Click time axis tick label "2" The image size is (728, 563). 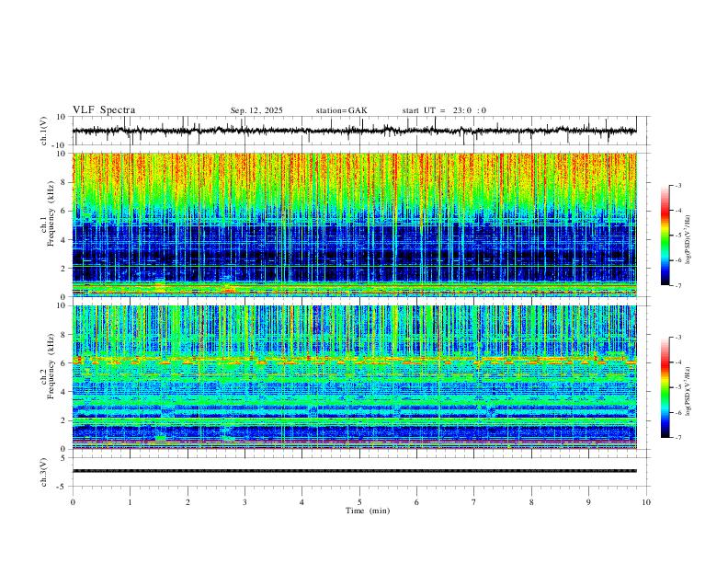click(188, 502)
